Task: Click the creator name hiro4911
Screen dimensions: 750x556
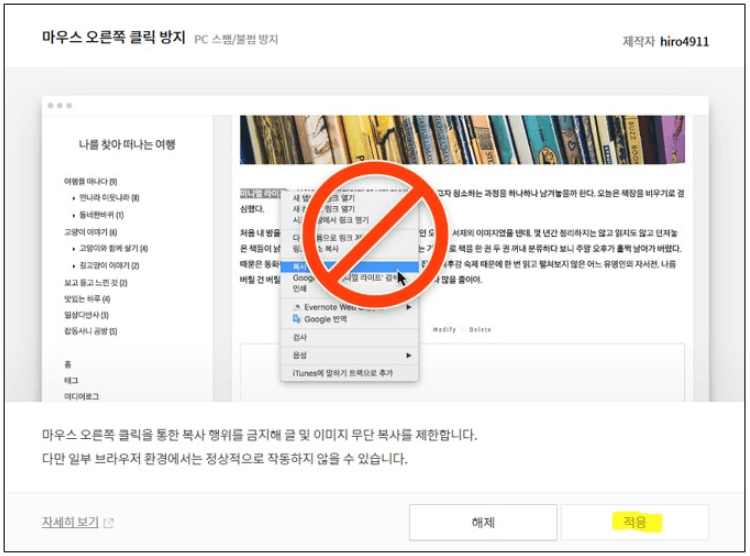Action: coord(684,42)
